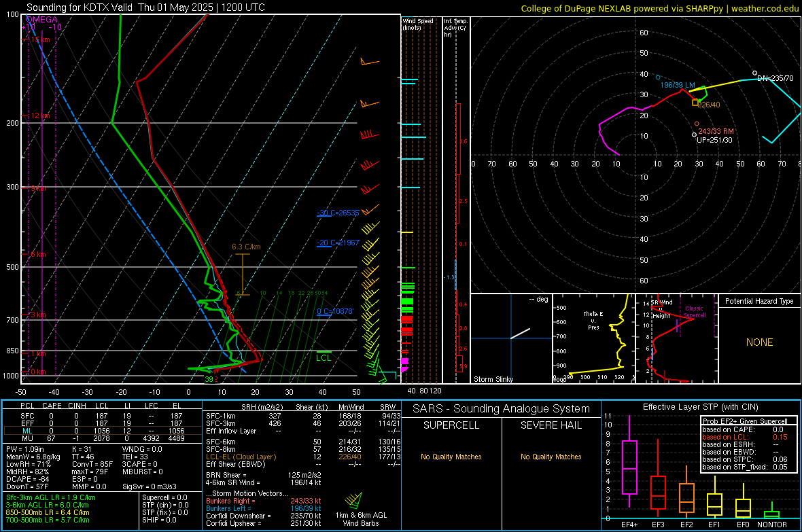Select the LCL-EL (Cloud Layer) row

click(303, 457)
